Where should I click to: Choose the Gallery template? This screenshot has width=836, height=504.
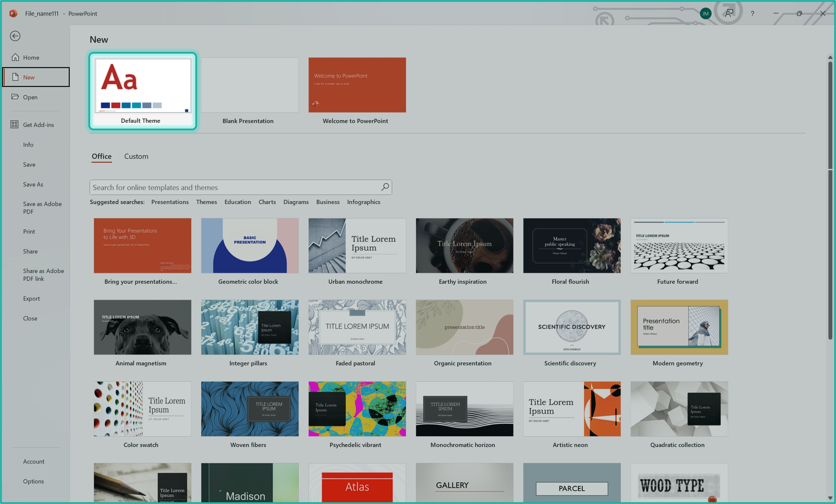coord(464,483)
